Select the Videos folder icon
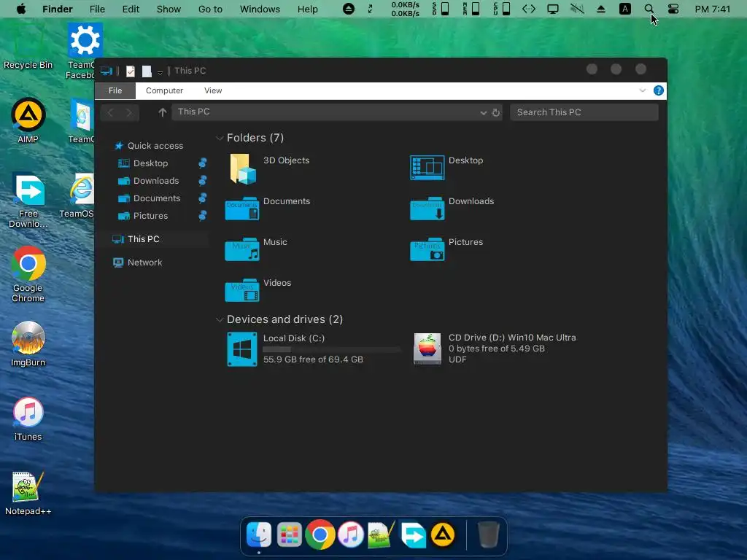 (242, 289)
